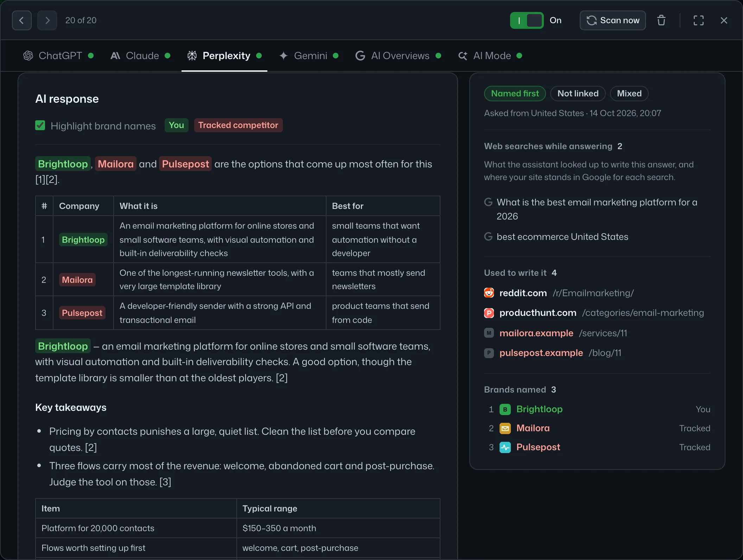The width and height of the screenshot is (743, 560).
Task: Click the Product Hunt favicon icon
Action: coord(489,313)
